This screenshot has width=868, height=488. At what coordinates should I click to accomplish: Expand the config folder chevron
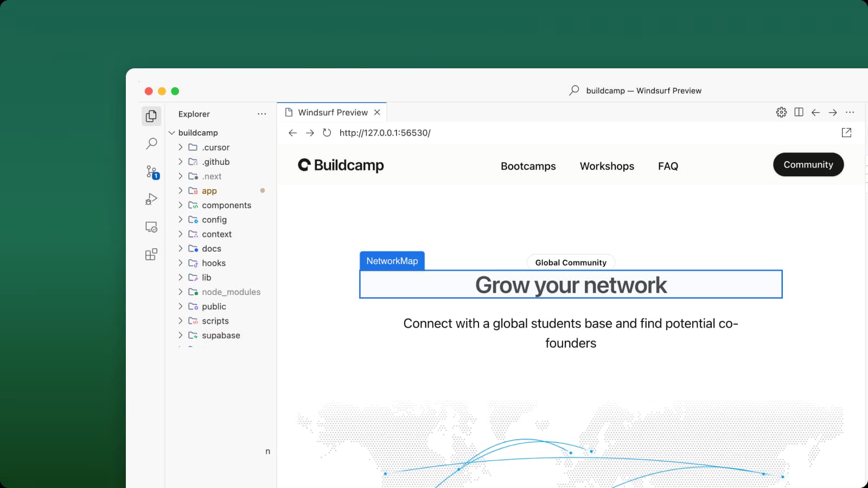coord(181,220)
